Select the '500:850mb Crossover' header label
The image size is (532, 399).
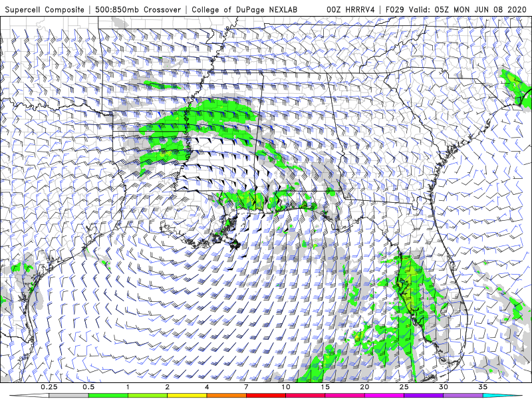pos(138,9)
